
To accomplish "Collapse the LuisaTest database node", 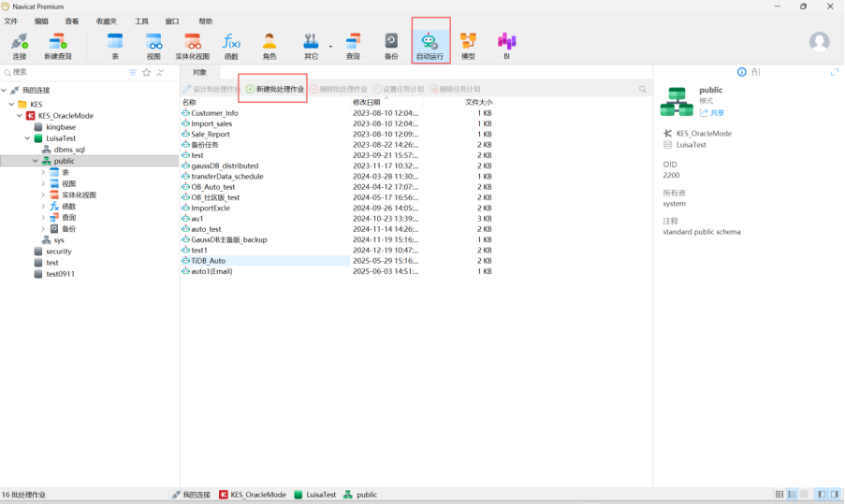I will click(x=27, y=138).
